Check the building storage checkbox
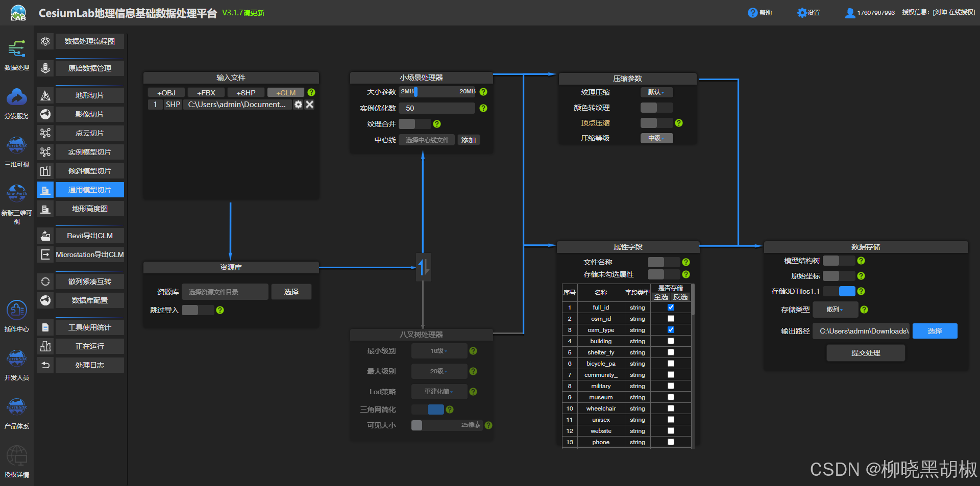This screenshot has width=980, height=486. coord(671,341)
